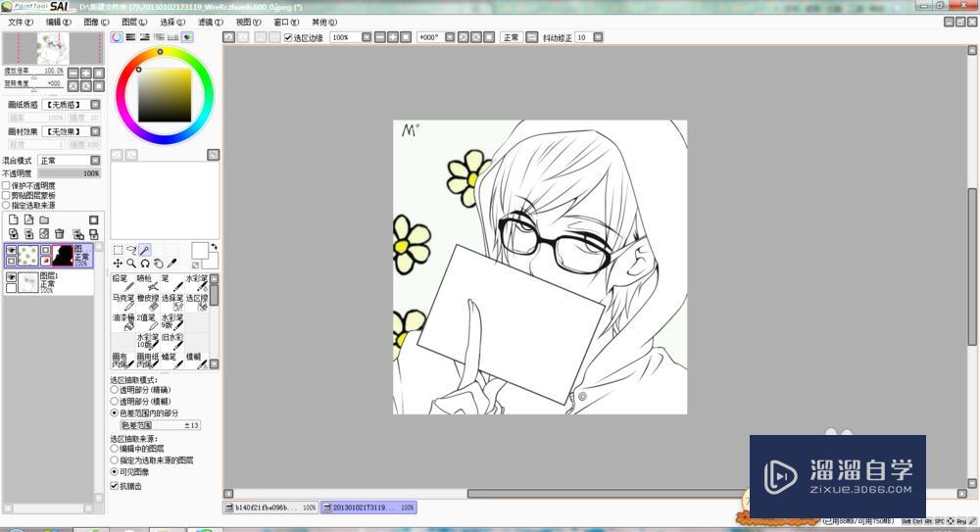Choose the 喷枪 airbrush tool
980x532 pixels.
(148, 282)
